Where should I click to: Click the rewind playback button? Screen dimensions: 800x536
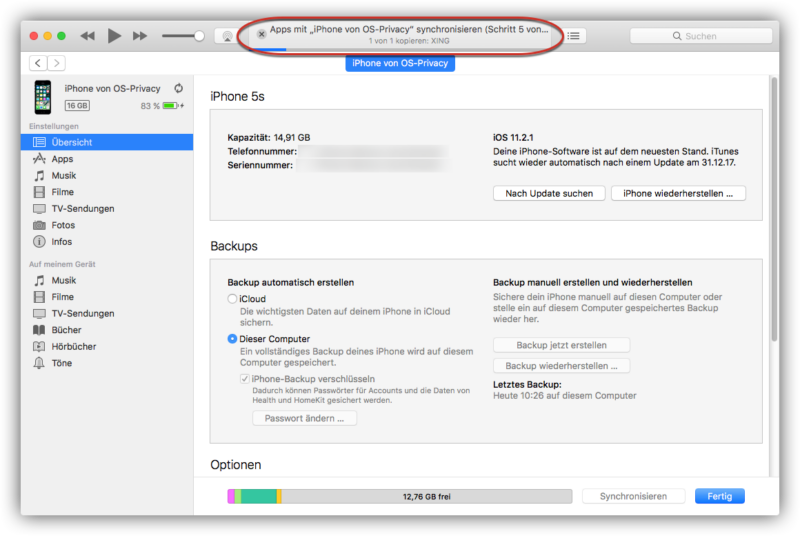88,36
